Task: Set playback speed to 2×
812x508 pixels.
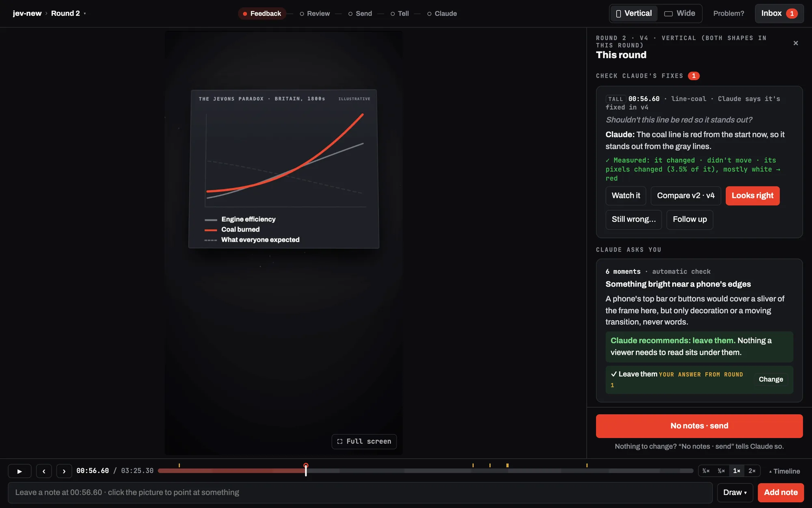Action: pyautogui.click(x=752, y=471)
